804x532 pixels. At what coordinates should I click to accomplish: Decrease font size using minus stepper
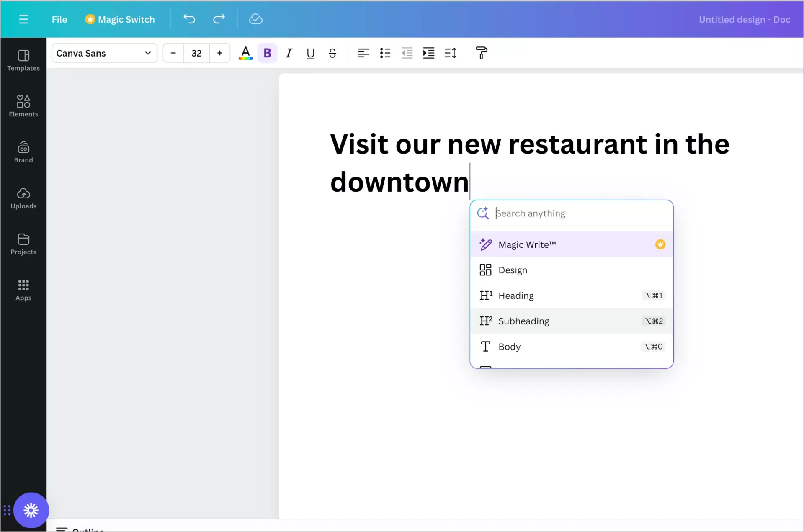[173, 54]
